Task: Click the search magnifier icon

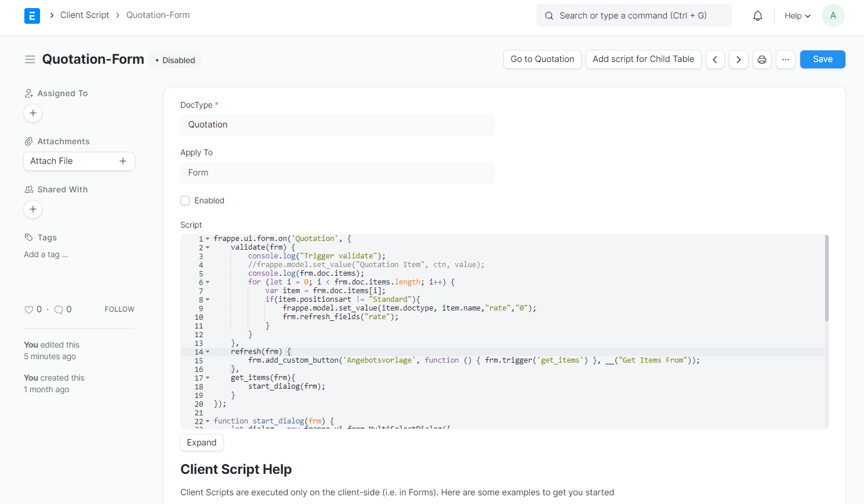Action: click(549, 16)
